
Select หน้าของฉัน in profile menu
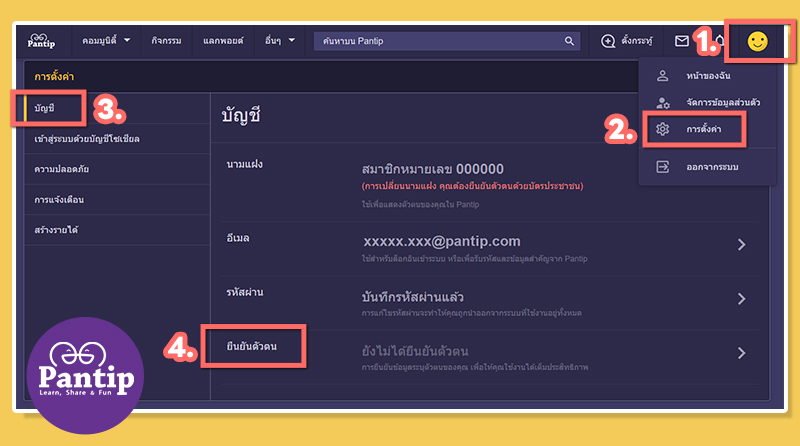[x=708, y=76]
